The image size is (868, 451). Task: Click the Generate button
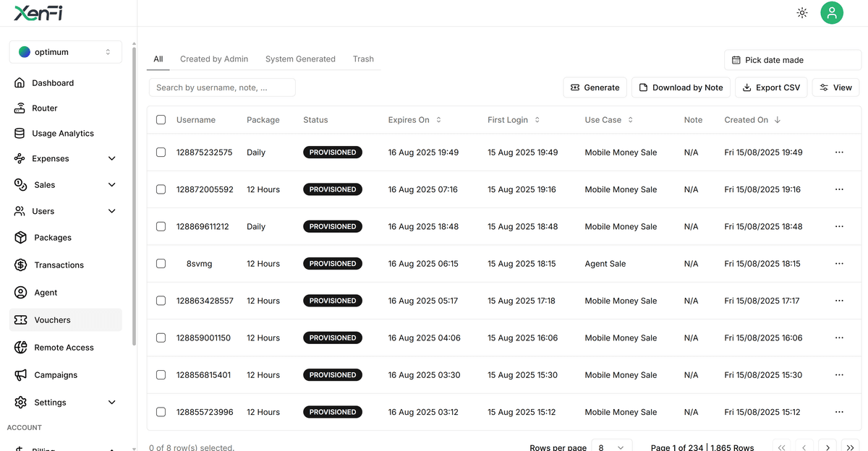click(595, 87)
